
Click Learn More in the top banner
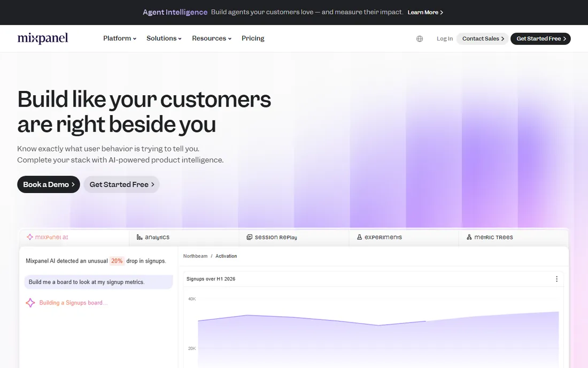425,12
